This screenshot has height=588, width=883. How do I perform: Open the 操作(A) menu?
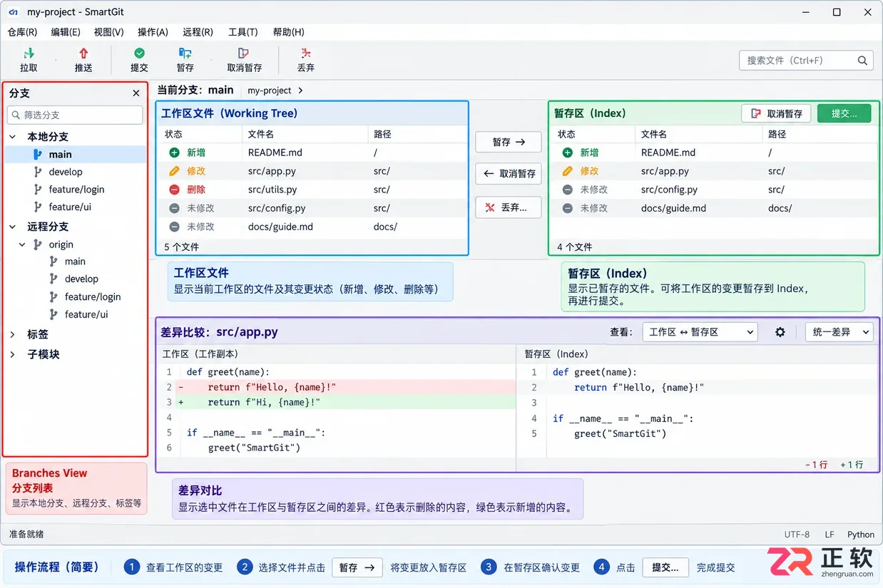tap(153, 32)
